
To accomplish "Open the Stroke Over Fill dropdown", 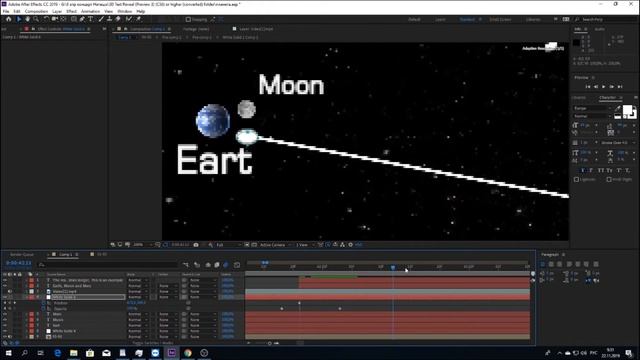I will click(x=617, y=143).
